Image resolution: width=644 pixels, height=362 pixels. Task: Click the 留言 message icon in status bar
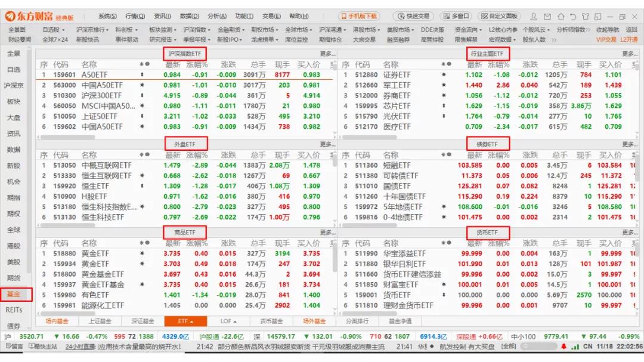tap(14, 346)
